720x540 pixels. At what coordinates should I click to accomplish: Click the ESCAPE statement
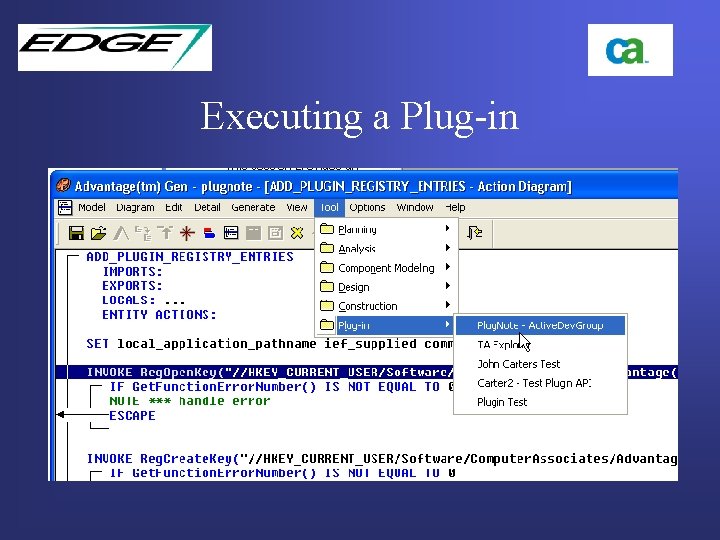[x=132, y=416]
